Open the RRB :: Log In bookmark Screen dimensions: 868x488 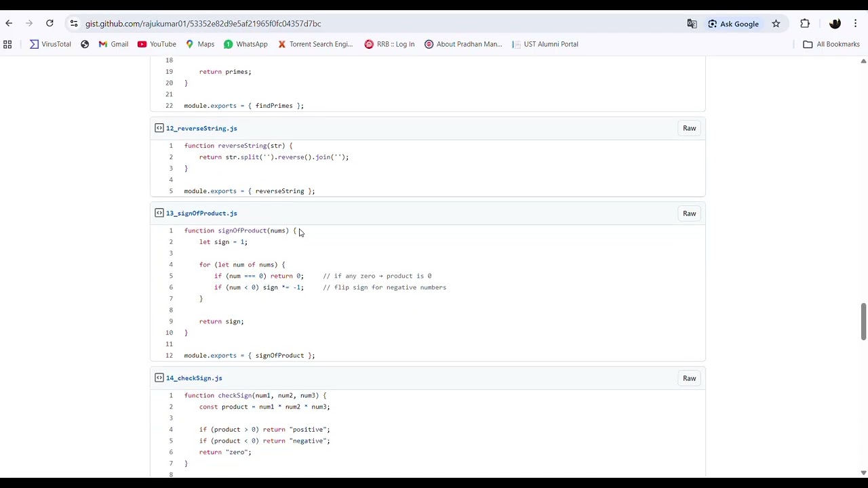click(x=389, y=44)
